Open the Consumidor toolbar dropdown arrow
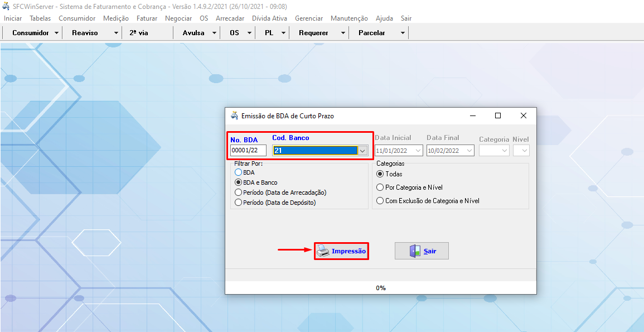Image resolution: width=644 pixels, height=332 pixels. pos(57,33)
